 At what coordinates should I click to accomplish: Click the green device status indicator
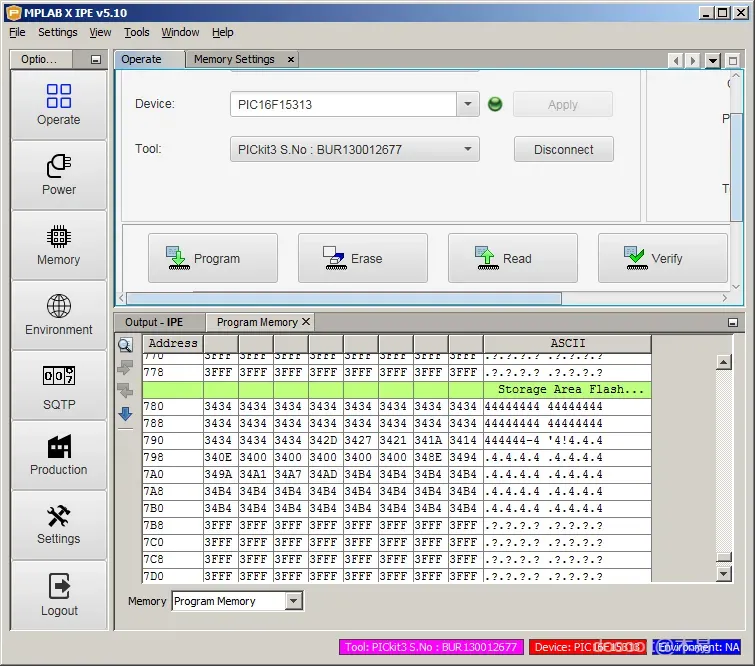point(495,104)
